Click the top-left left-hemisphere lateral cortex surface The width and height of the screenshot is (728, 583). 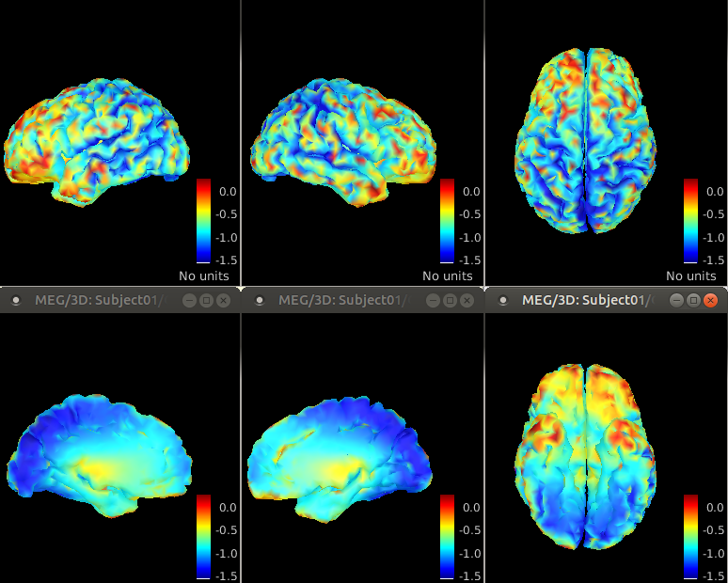tap(97, 142)
